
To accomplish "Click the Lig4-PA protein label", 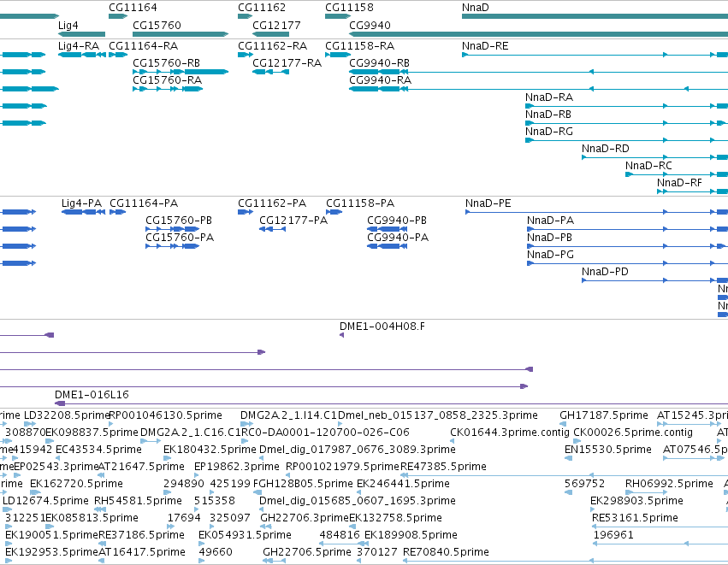I will (82, 203).
